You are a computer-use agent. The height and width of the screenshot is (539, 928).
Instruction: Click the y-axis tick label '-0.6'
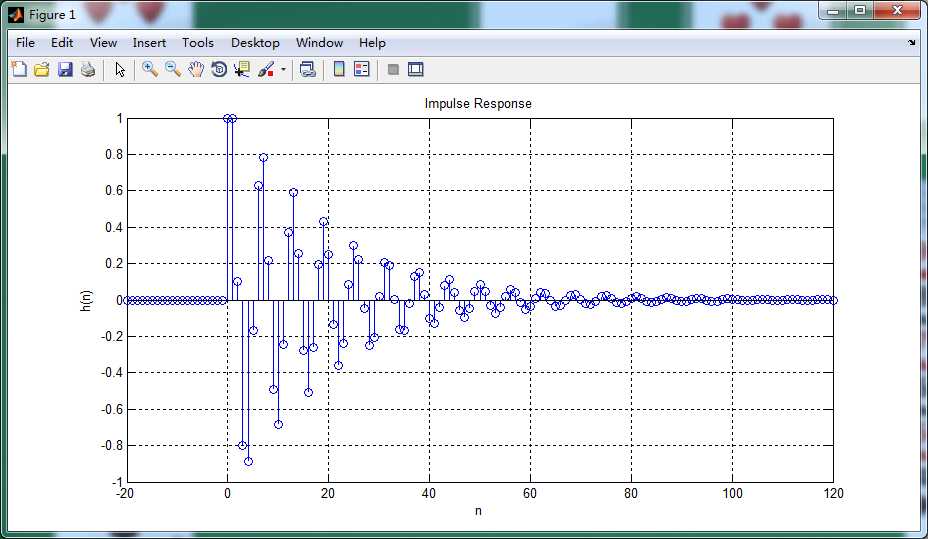pos(112,409)
